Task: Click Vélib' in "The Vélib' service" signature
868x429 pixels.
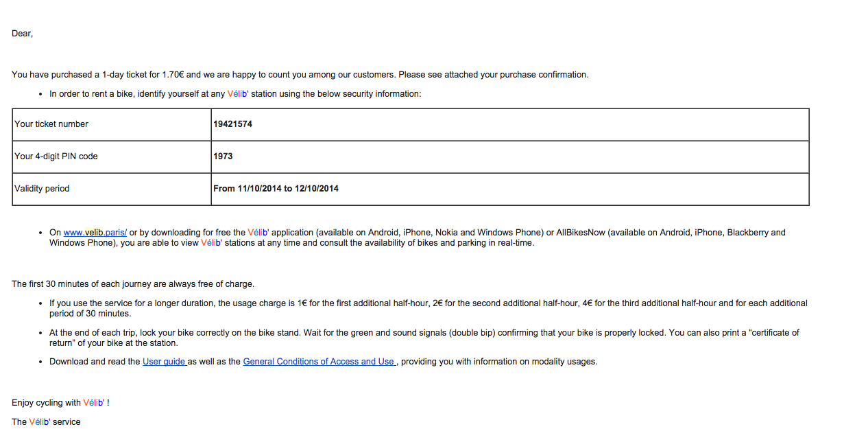Action: click(x=40, y=422)
